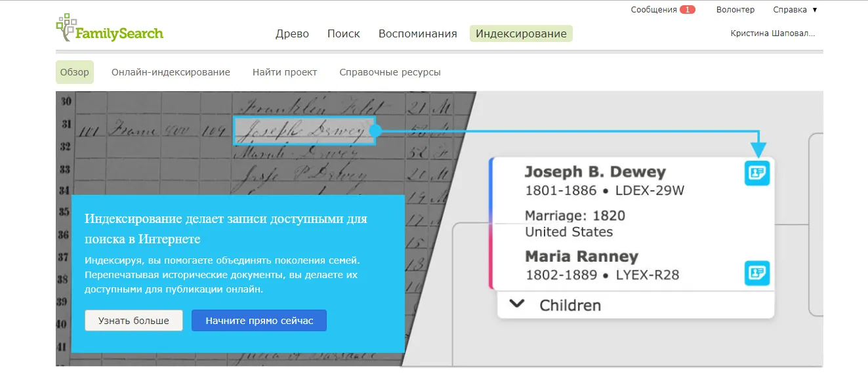Open the Справка dropdown menu
868x385 pixels.
coord(795,10)
